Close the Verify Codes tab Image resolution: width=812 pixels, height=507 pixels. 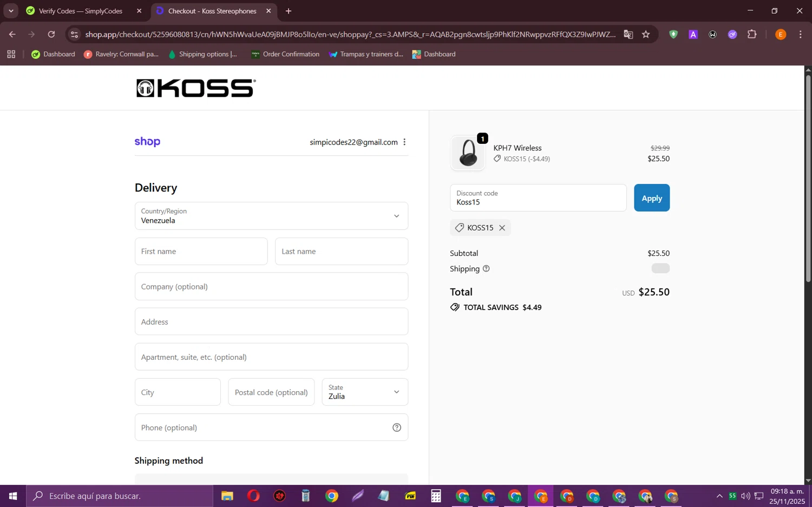139,11
